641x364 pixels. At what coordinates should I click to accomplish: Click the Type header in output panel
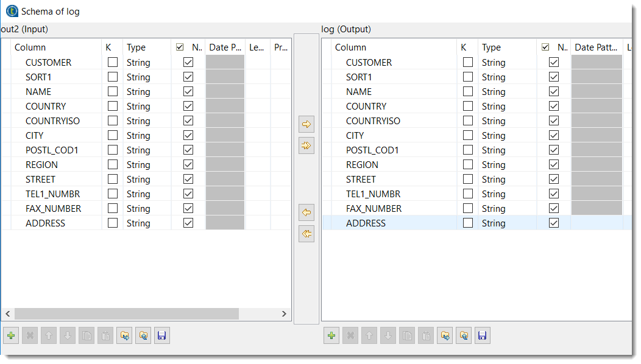pos(507,47)
